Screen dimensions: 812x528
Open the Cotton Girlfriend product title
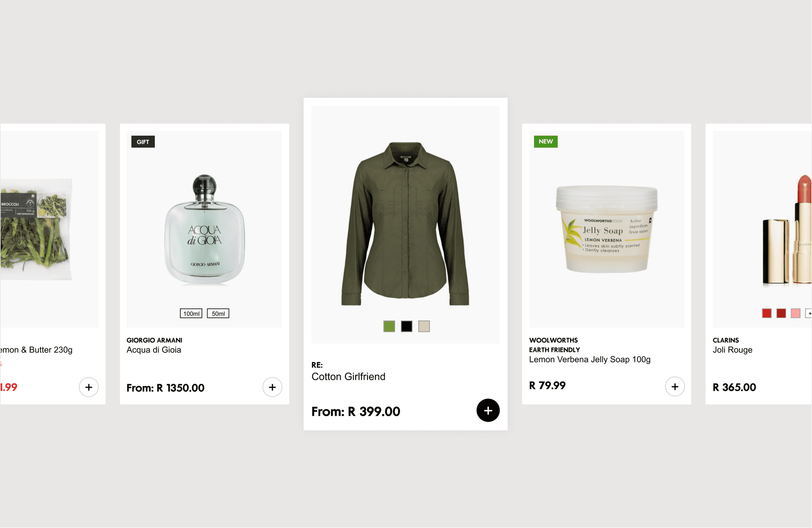point(349,377)
